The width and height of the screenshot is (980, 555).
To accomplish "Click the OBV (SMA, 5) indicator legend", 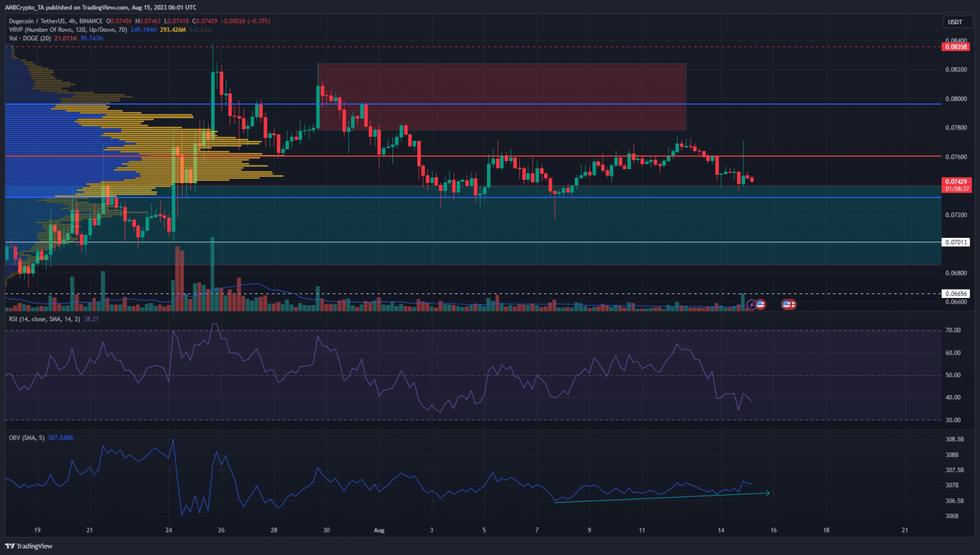I will (x=26, y=438).
